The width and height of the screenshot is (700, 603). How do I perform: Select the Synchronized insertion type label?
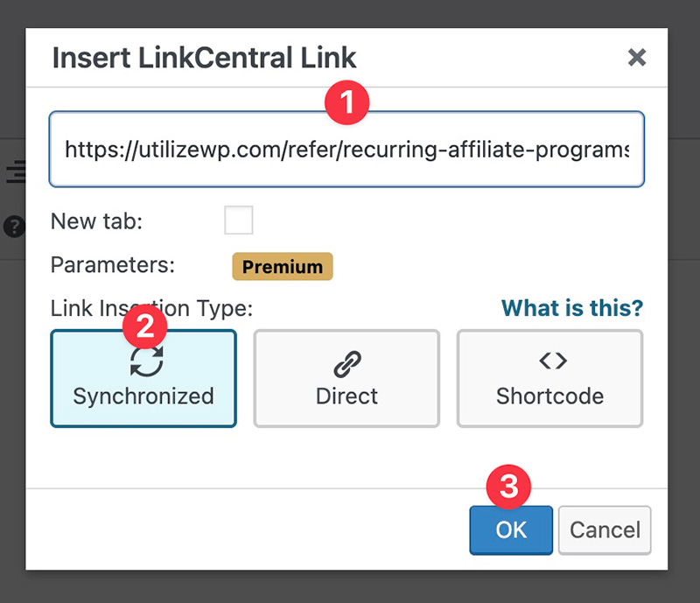(143, 396)
